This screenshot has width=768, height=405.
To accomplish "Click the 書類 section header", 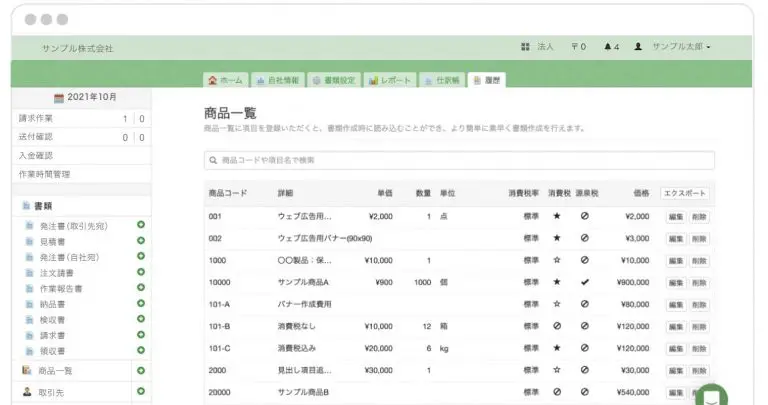I will [43, 206].
